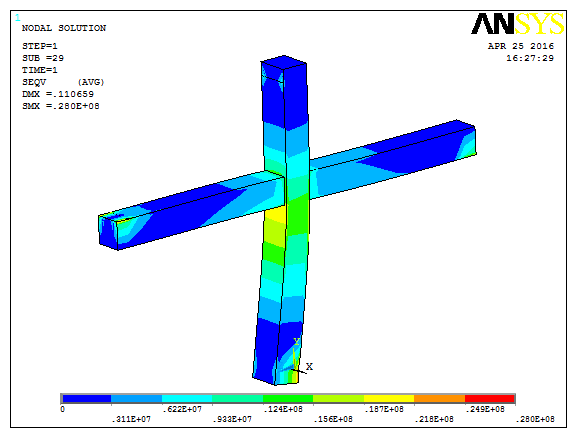Click the dark blue legend swatch

[x=86, y=399]
